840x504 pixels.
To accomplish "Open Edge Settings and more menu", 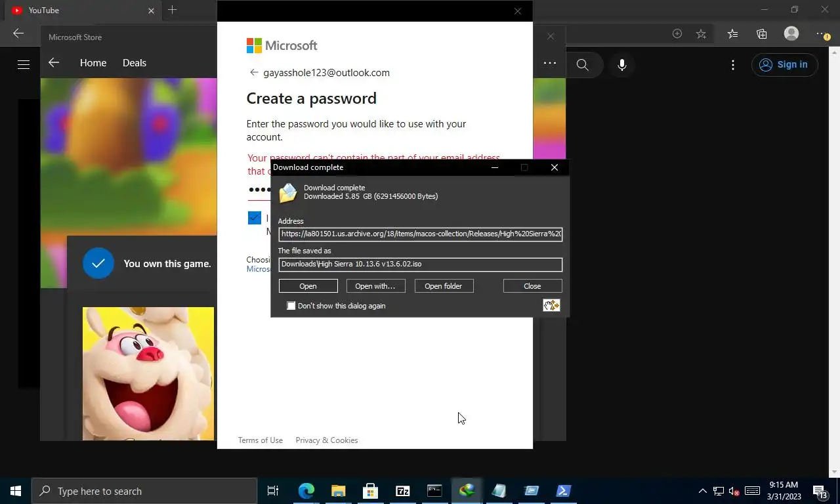I will click(823, 33).
